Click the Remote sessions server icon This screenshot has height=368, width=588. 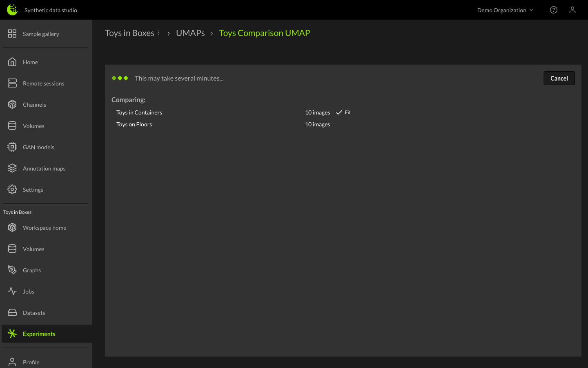click(x=12, y=83)
